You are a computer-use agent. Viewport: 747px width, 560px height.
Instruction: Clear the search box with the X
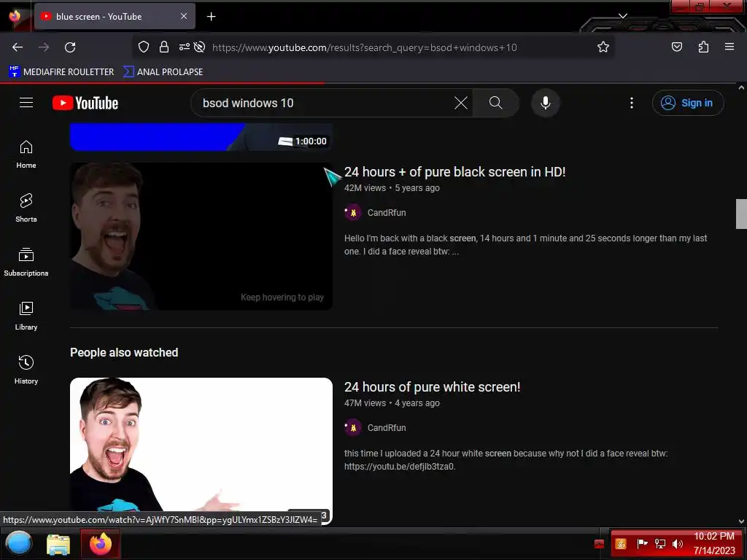tap(461, 103)
